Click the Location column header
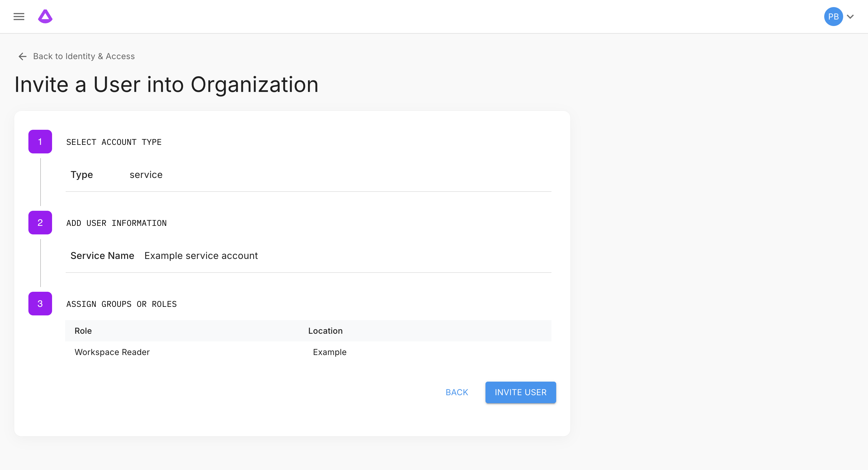The height and width of the screenshot is (470, 868). pyautogui.click(x=325, y=331)
